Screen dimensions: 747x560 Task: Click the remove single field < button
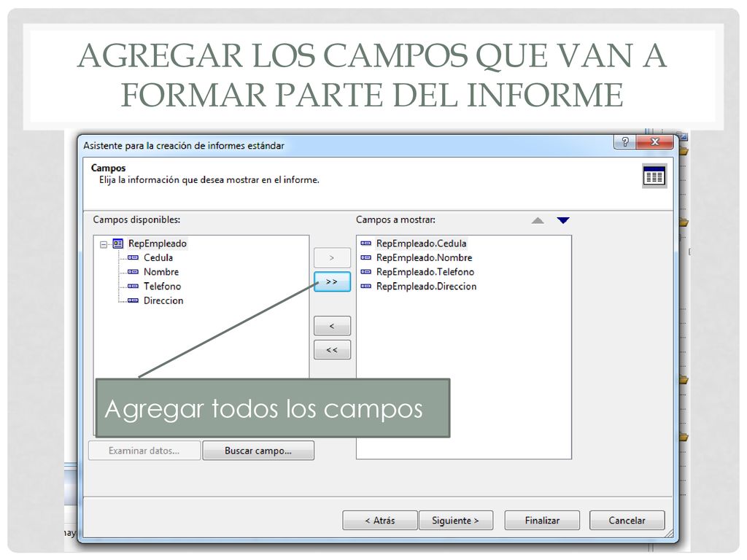point(332,326)
